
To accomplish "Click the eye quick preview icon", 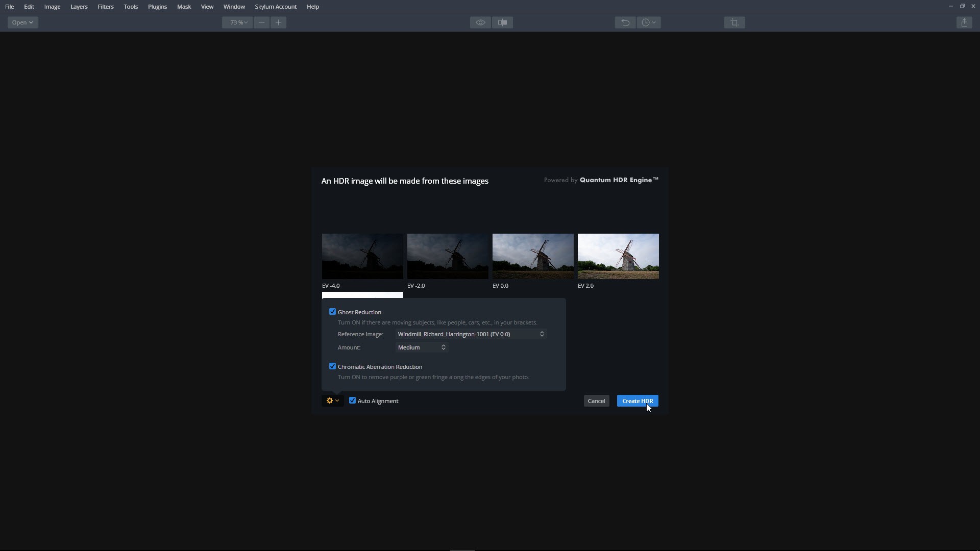I will (480, 22).
